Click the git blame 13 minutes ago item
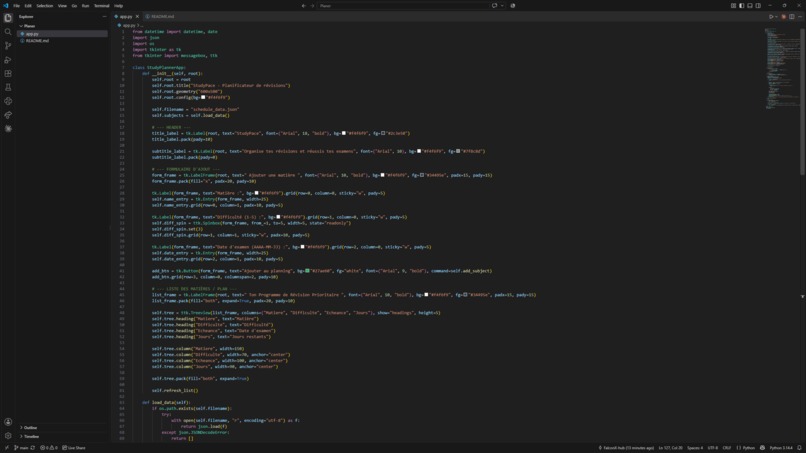This screenshot has height=453, width=806. pos(626,448)
